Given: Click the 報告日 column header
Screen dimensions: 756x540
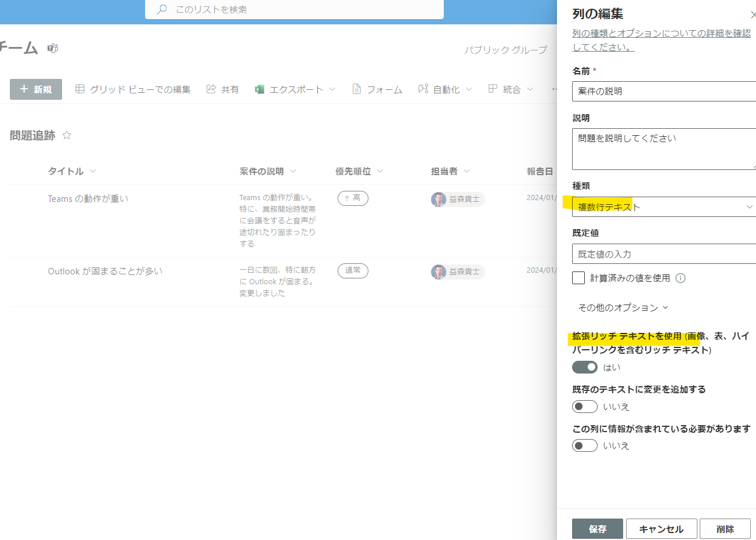Looking at the screenshot, I should pyautogui.click(x=540, y=171).
